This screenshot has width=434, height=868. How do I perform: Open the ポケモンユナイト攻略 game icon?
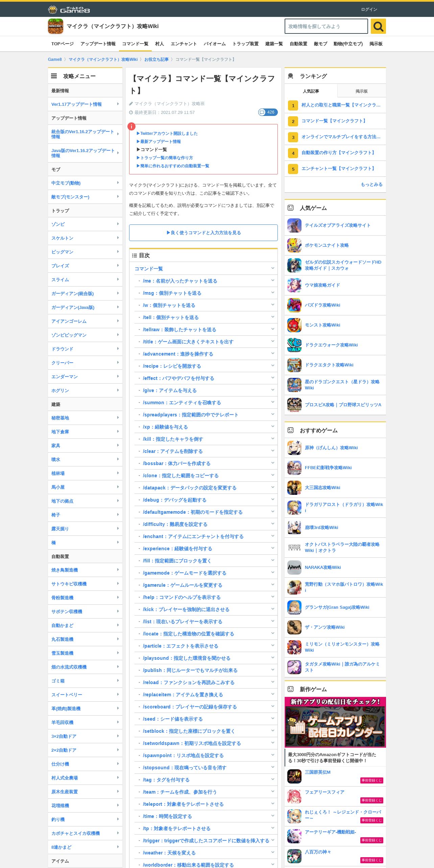click(x=294, y=245)
